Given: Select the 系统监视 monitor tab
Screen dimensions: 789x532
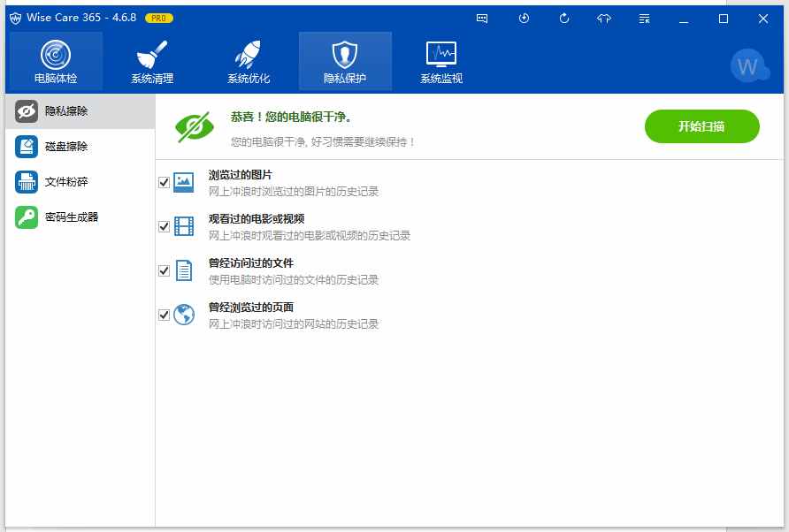Looking at the screenshot, I should tap(441, 61).
